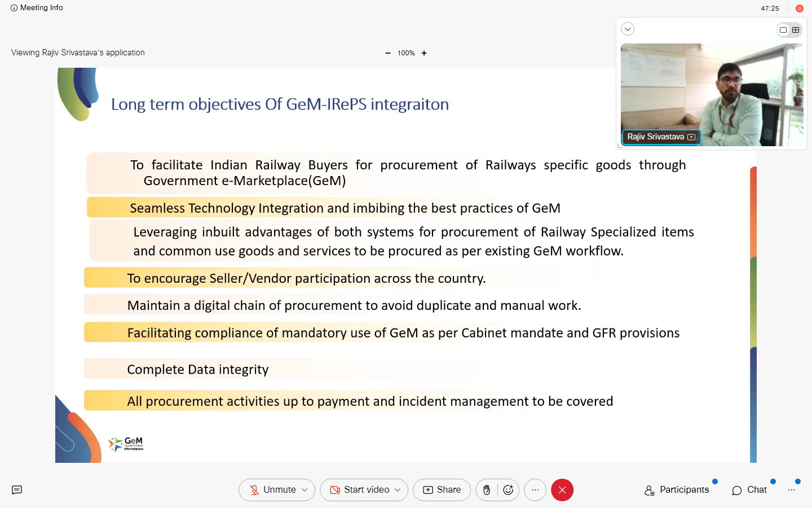
Task: Open video options dropdown arrow next to Start video
Action: pos(398,490)
